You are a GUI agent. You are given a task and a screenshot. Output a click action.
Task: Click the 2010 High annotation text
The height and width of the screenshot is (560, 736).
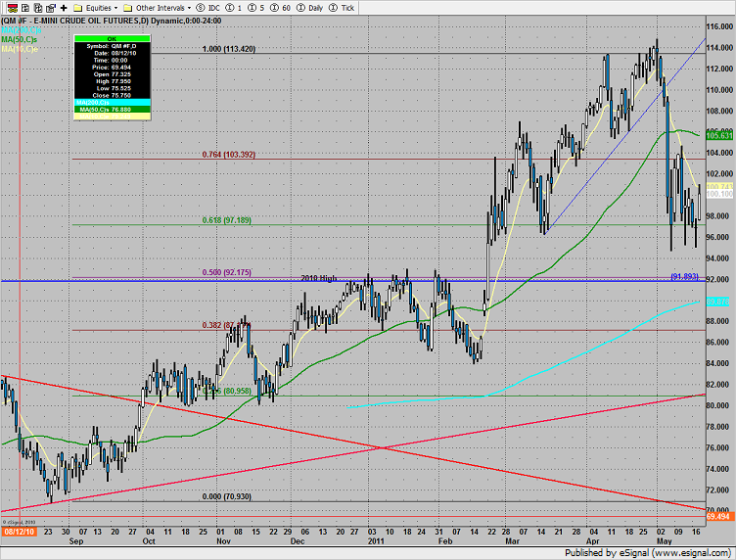point(319,278)
